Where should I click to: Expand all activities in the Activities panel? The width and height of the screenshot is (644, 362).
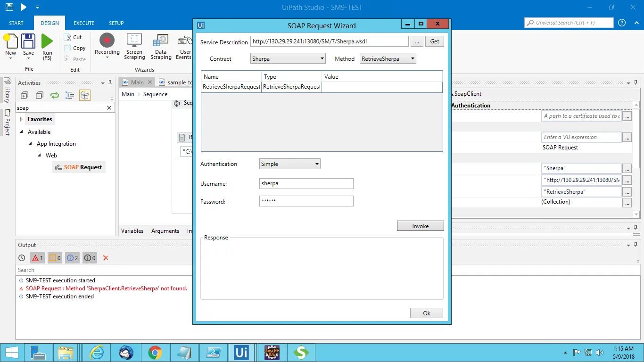(x=25, y=95)
